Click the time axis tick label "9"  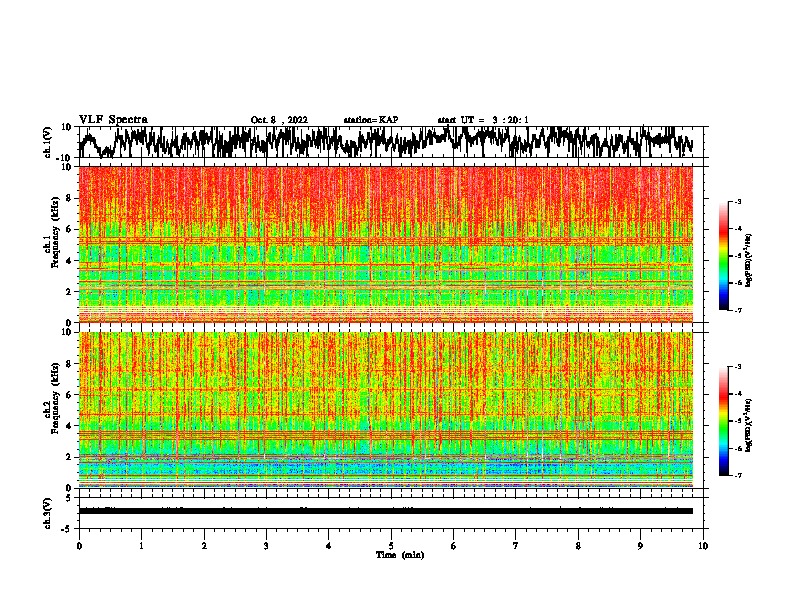click(x=640, y=546)
